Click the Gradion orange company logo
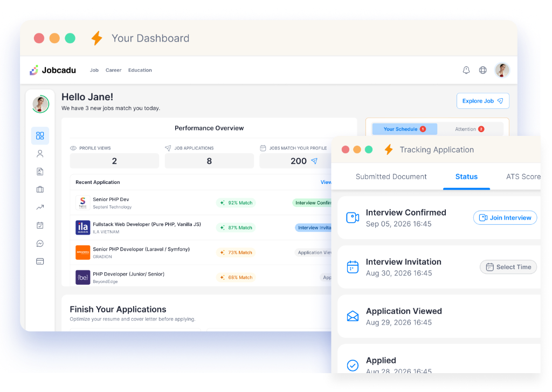The height and width of the screenshot is (392, 552). coord(82,252)
